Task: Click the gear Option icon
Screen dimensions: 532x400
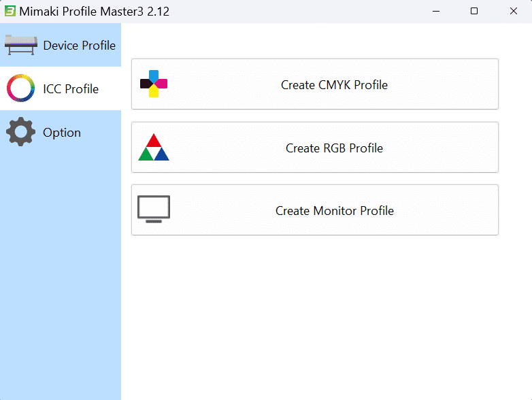Action: [20, 132]
